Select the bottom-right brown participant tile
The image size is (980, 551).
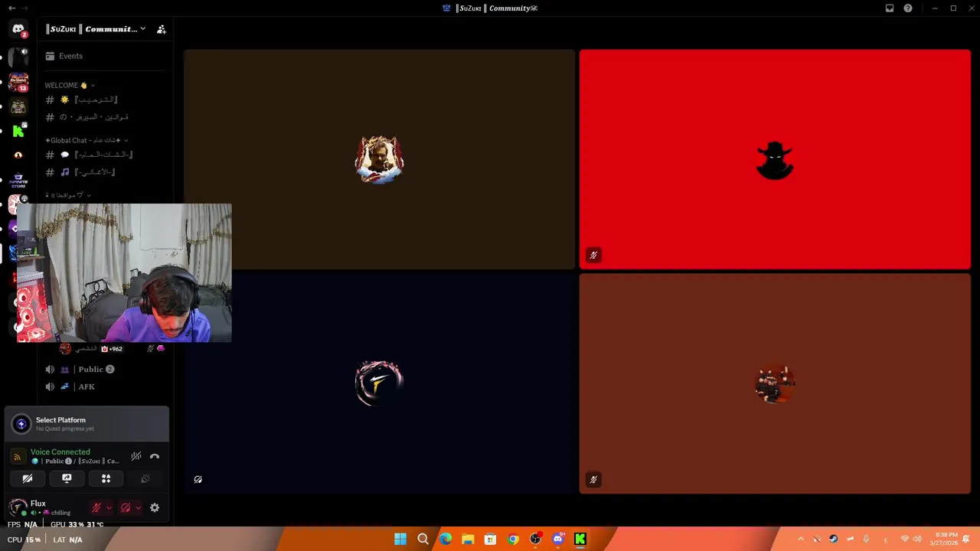(775, 383)
